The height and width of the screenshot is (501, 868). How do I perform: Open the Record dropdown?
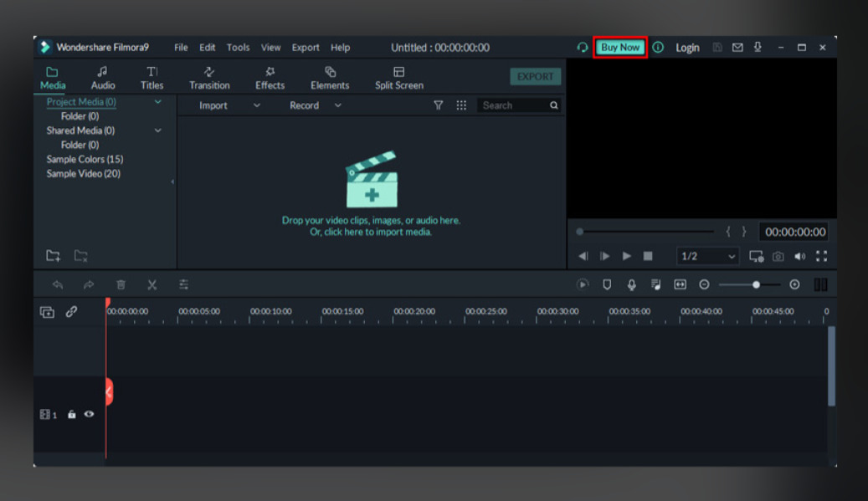click(315, 105)
